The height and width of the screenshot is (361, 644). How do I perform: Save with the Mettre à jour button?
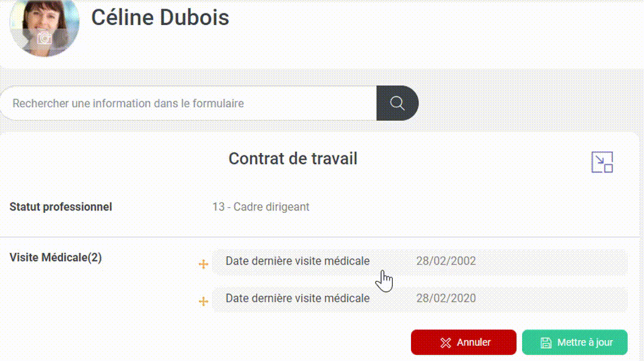coord(574,342)
